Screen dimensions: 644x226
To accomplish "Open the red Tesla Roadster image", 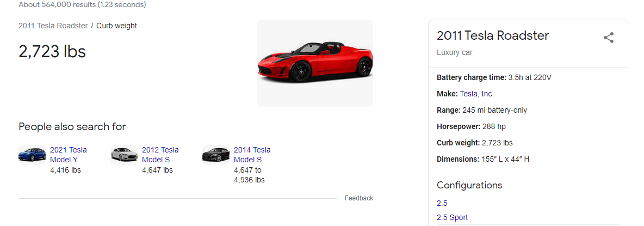I will (x=315, y=63).
